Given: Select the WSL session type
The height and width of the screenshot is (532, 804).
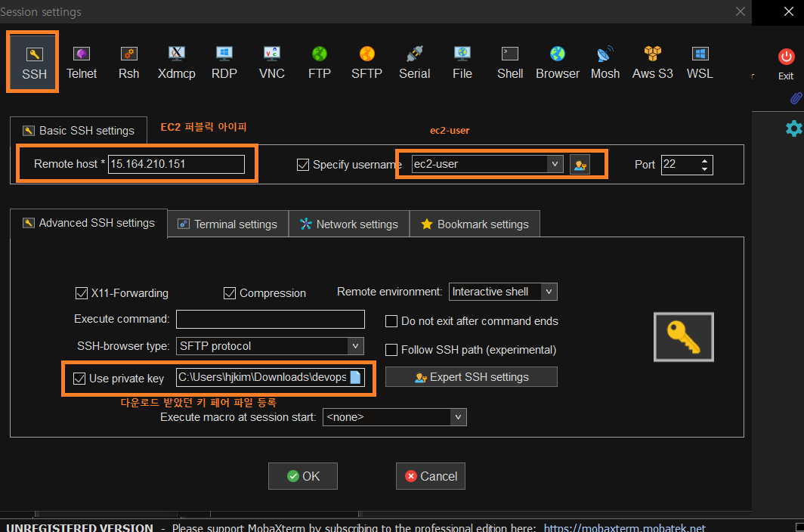Looking at the screenshot, I should [x=700, y=63].
